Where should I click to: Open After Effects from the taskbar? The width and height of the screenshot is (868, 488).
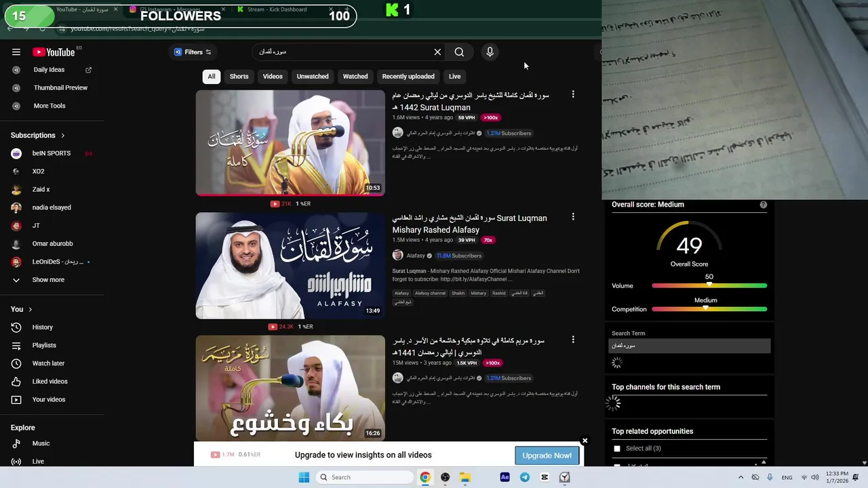tap(505, 477)
